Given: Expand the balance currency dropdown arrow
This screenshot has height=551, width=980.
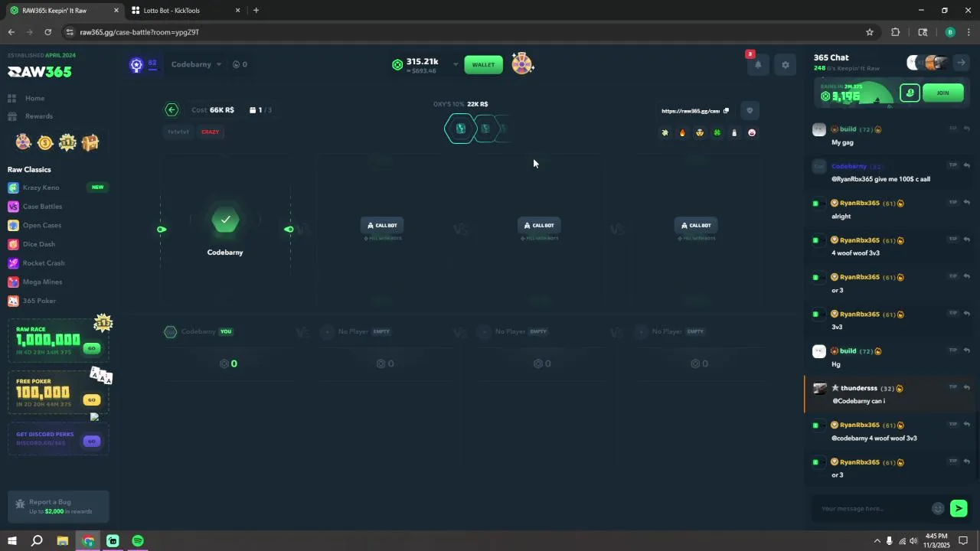Looking at the screenshot, I should click(456, 64).
